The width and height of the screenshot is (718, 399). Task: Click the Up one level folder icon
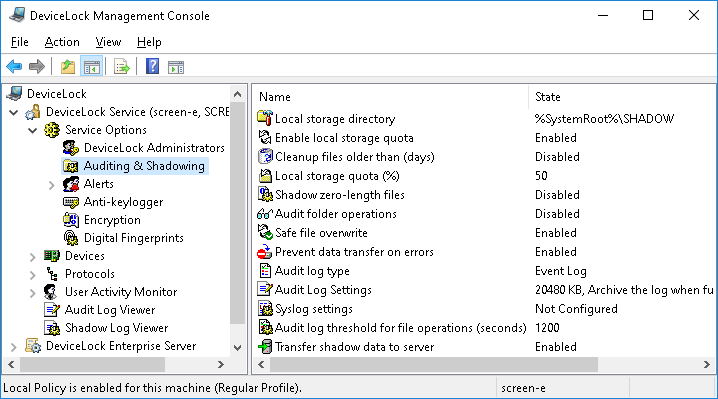pos(68,67)
